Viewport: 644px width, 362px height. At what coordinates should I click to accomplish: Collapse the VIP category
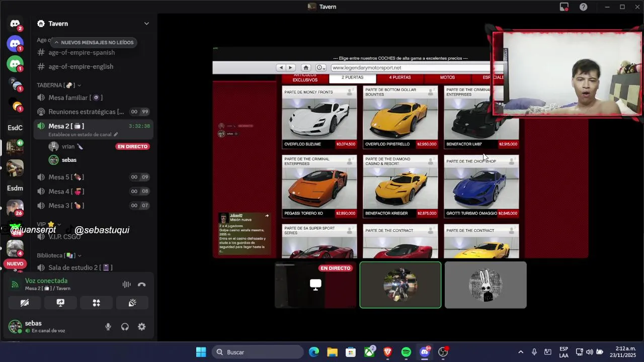48,224
